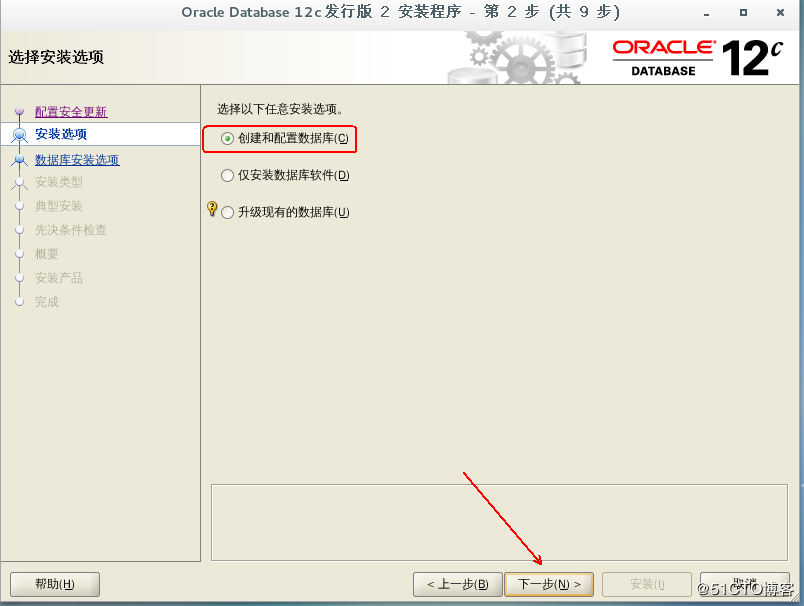Select 仅安装数据库软件 radio option
The height and width of the screenshot is (606, 804).
(227, 175)
